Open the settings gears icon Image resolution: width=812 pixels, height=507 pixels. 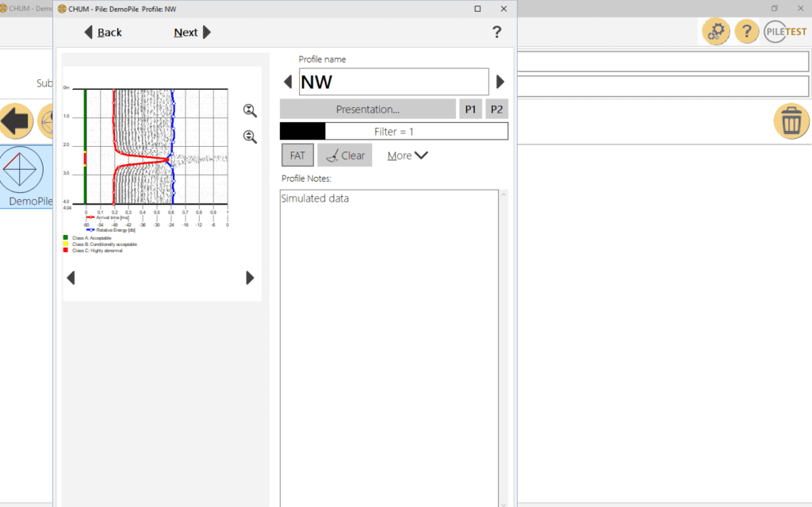[x=716, y=32]
